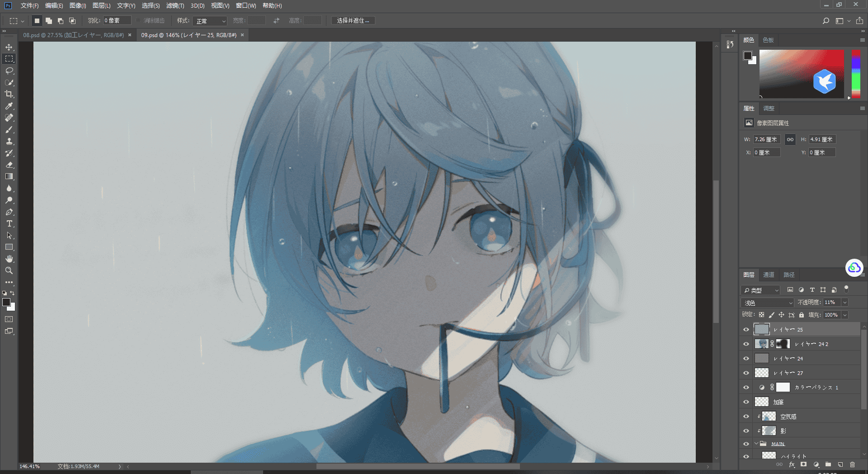Click the add layer mask icon
Image resolution: width=868 pixels, height=474 pixels.
tap(803, 465)
